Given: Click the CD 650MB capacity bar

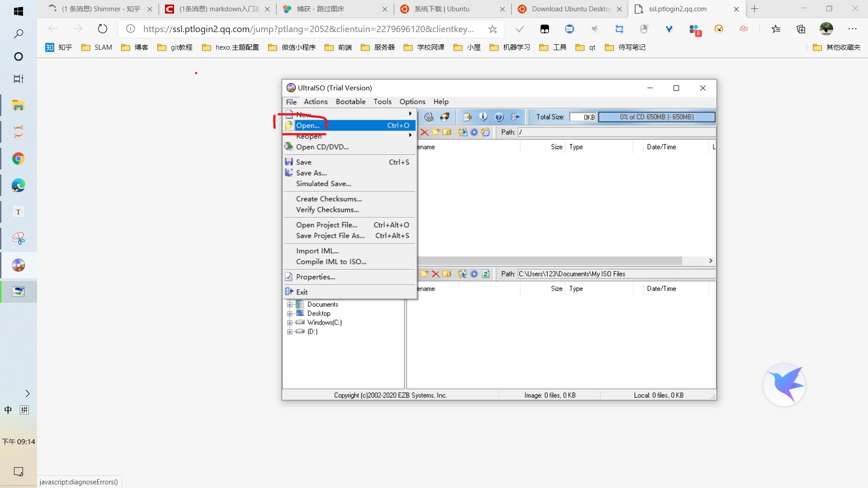Looking at the screenshot, I should click(x=657, y=117).
